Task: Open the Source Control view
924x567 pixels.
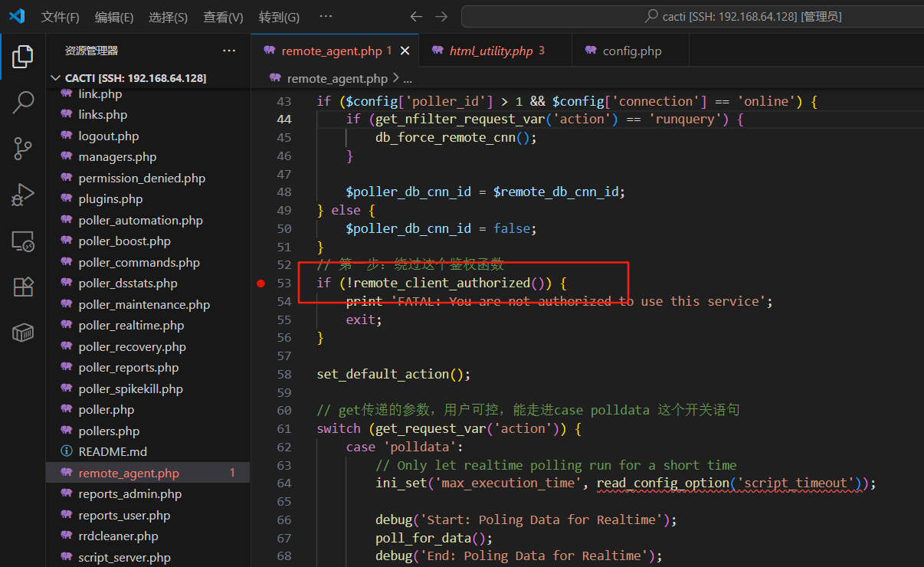Action: (x=23, y=149)
